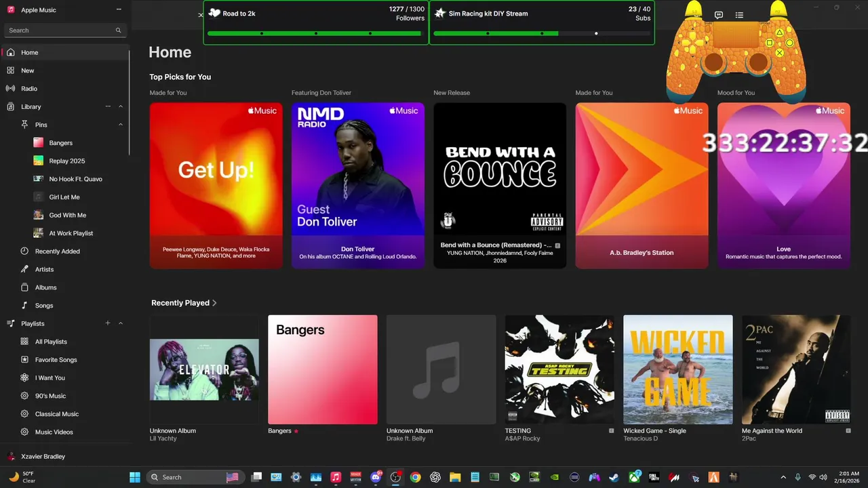868x488 pixels.
Task: Click the 2Pac artist link
Action: point(749,439)
